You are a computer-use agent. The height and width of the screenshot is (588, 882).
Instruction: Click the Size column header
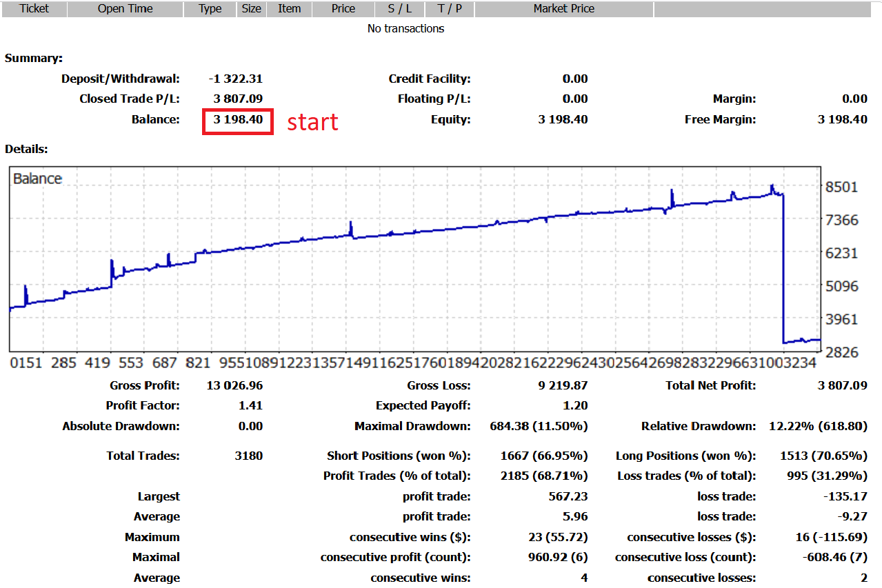coord(252,9)
